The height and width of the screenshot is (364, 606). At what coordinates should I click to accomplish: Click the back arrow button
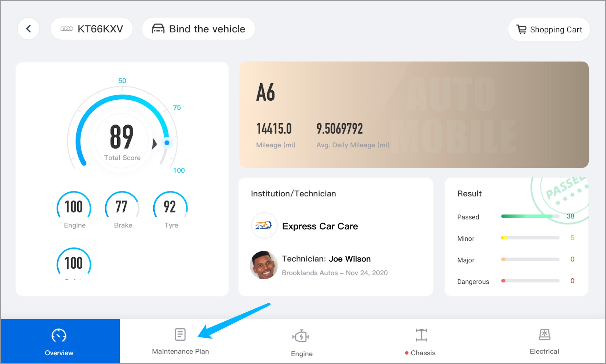click(x=29, y=29)
